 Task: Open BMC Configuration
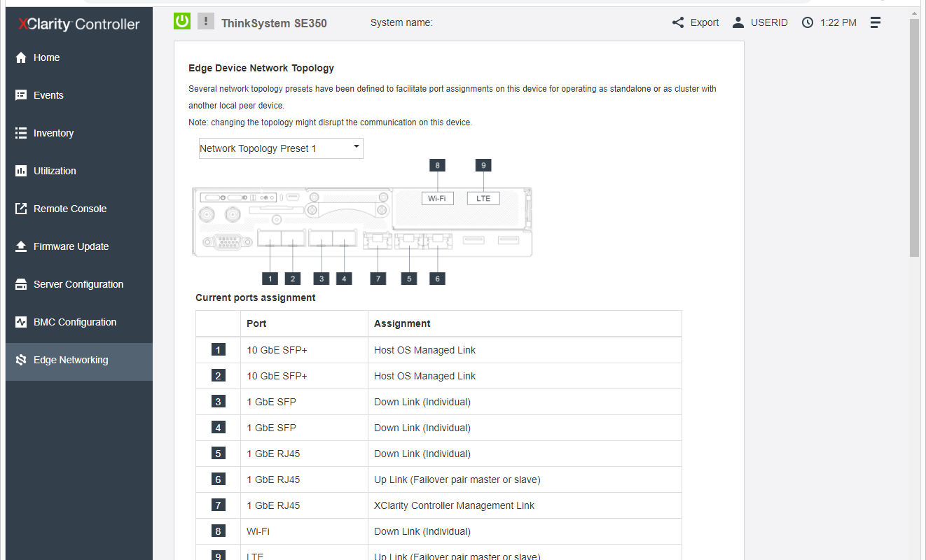point(79,322)
